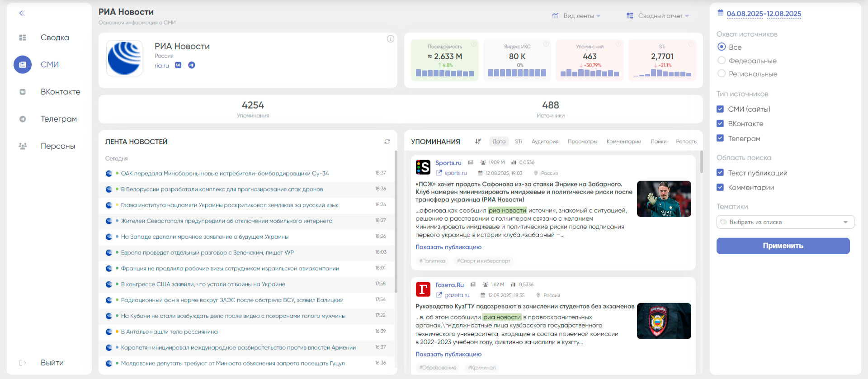Image resolution: width=868 pixels, height=379 pixels.
Task: Expand the Вид ленты dropdown
Action: coord(576,16)
